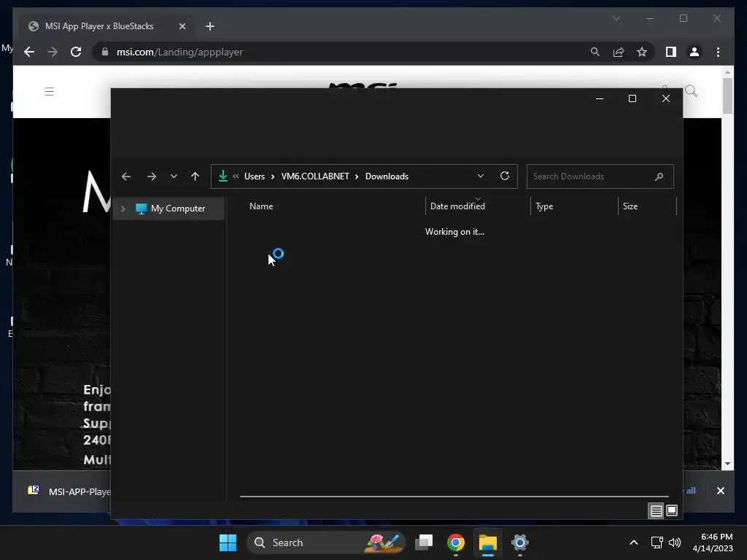Go up one folder level in File Explorer

pyautogui.click(x=195, y=176)
